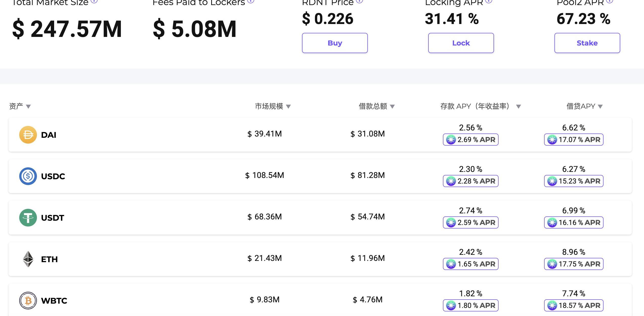Click the DAI coin icon
This screenshot has width=644, height=316.
[x=28, y=135]
